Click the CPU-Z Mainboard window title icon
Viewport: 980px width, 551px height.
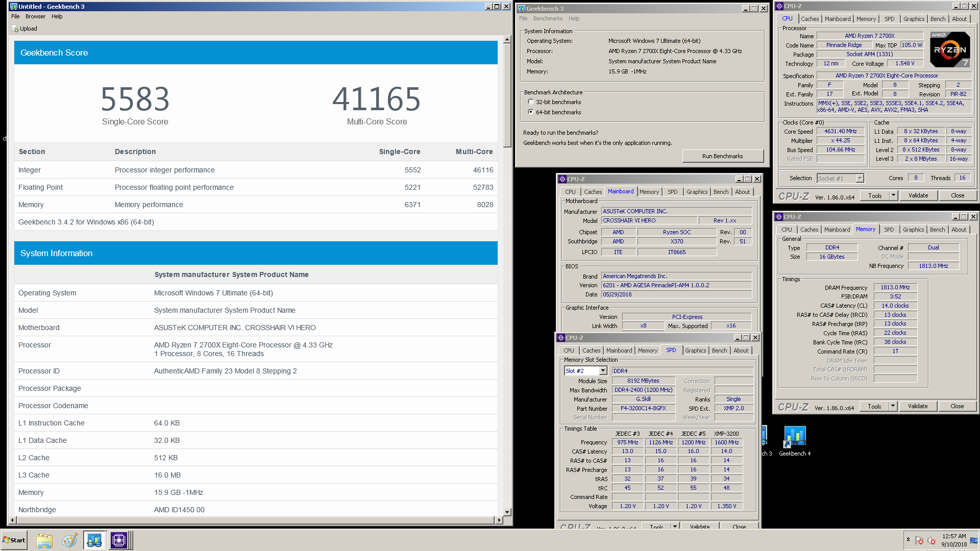[x=562, y=179]
